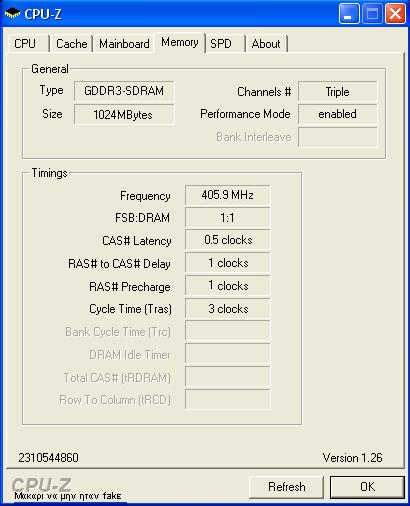410x506 pixels.
Task: Click the empty Row To Column field
Action: click(227, 399)
